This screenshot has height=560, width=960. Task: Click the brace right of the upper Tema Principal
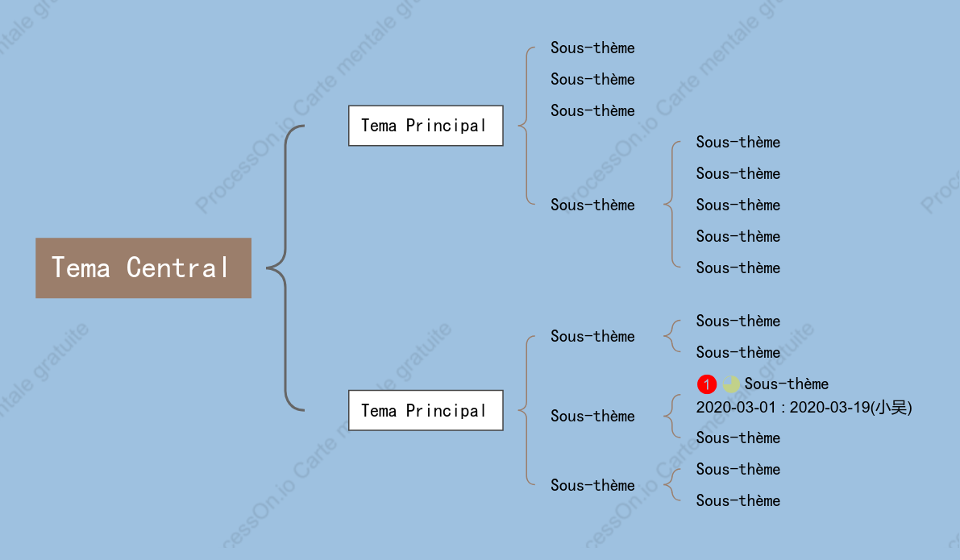pyautogui.click(x=526, y=126)
